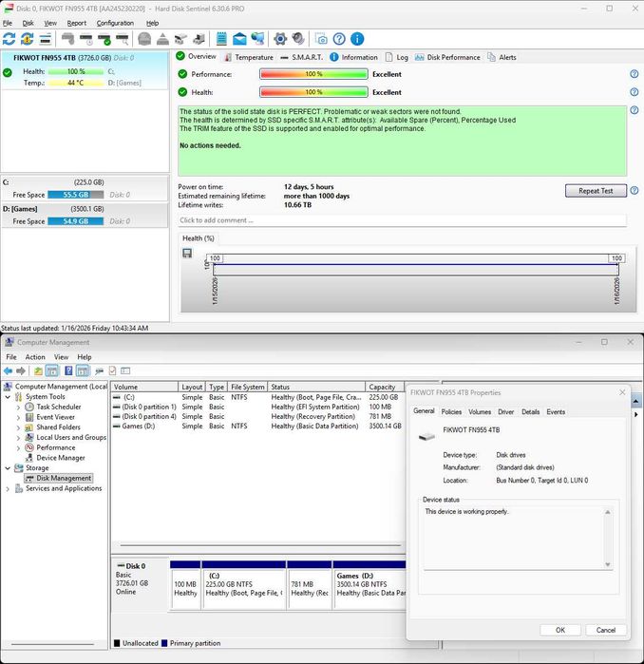This screenshot has height=664, width=644.
Task: Expand the Performance tree node
Action: coord(18,447)
